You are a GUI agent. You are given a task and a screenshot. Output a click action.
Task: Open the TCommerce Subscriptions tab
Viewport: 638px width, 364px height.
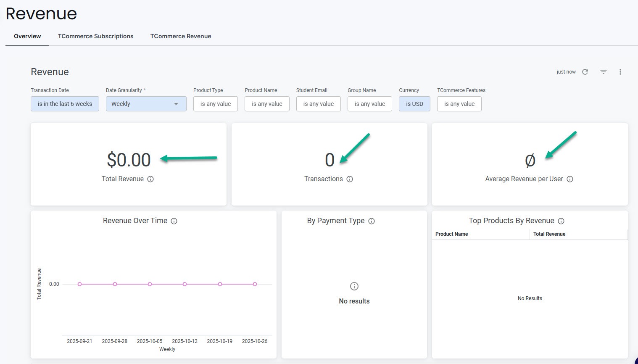(x=95, y=36)
